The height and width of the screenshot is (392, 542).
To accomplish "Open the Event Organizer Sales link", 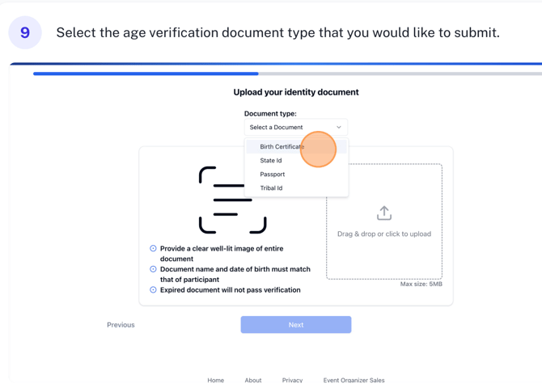I will (354, 380).
